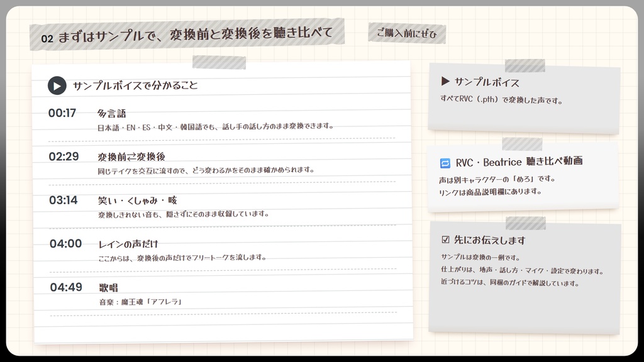Click the 歌唱 row title
This screenshot has width=644, height=362.
coord(108,287)
